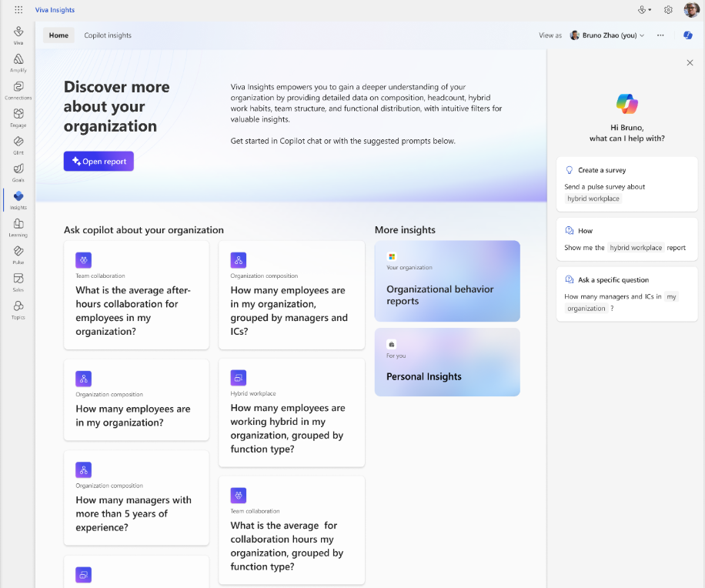Click the Hybrid workplace card icon
705x588 pixels.
(239, 378)
